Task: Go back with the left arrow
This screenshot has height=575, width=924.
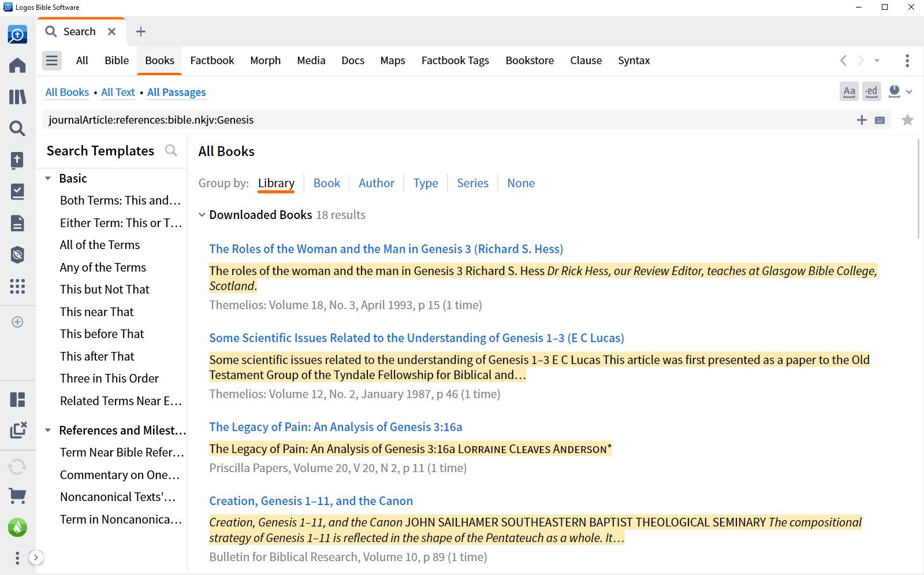Action: click(844, 60)
